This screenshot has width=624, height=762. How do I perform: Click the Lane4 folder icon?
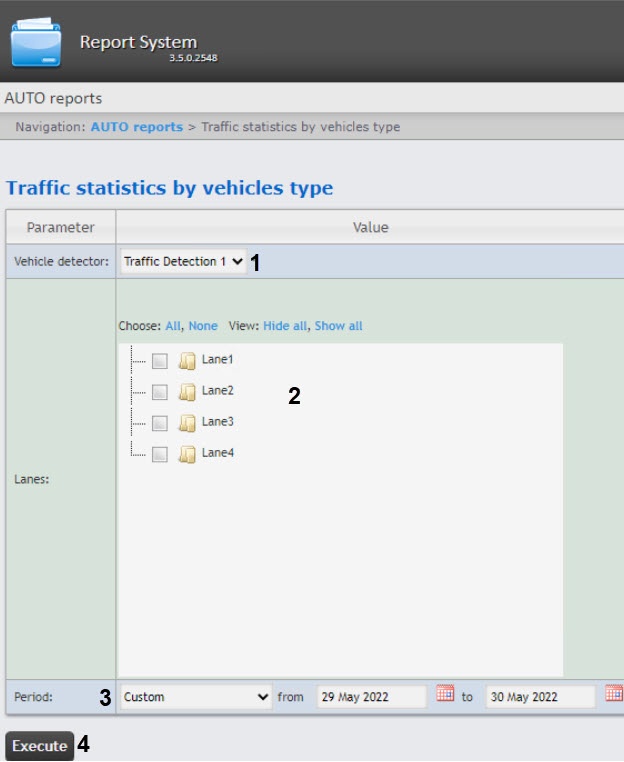(187, 454)
